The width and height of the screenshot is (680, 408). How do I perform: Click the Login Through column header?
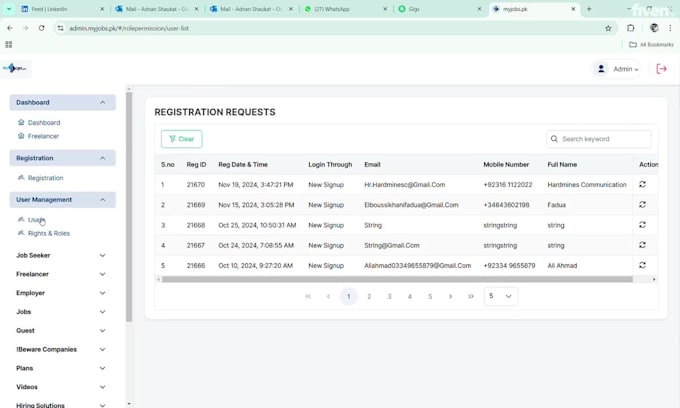[330, 165]
